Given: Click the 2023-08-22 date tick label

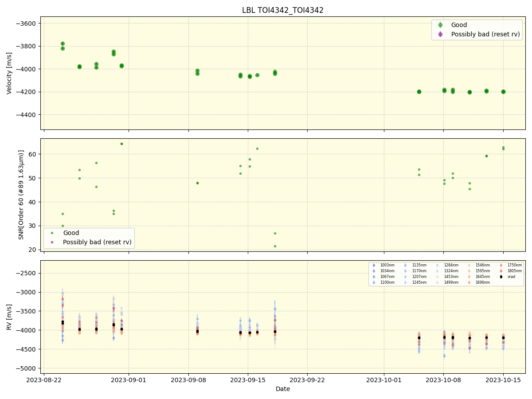Looking at the screenshot, I should (44, 380).
